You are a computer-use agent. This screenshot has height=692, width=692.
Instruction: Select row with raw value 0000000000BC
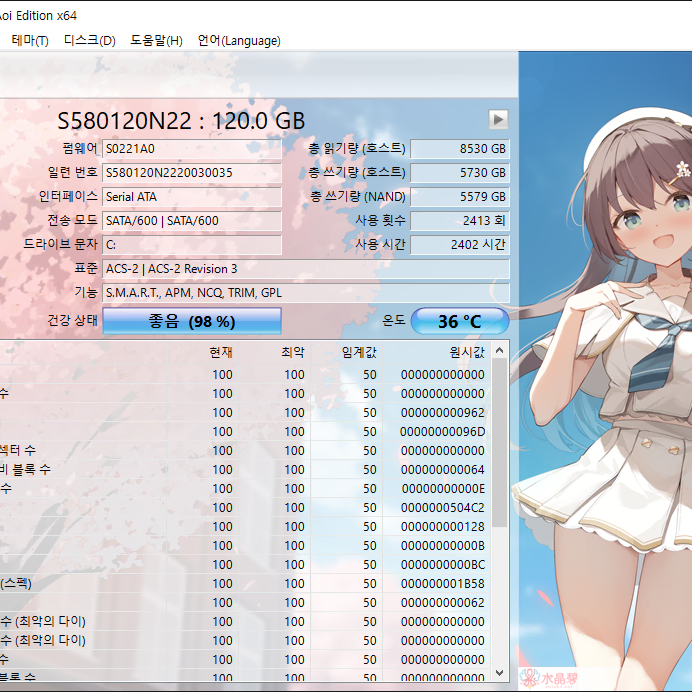pyautogui.click(x=245, y=564)
